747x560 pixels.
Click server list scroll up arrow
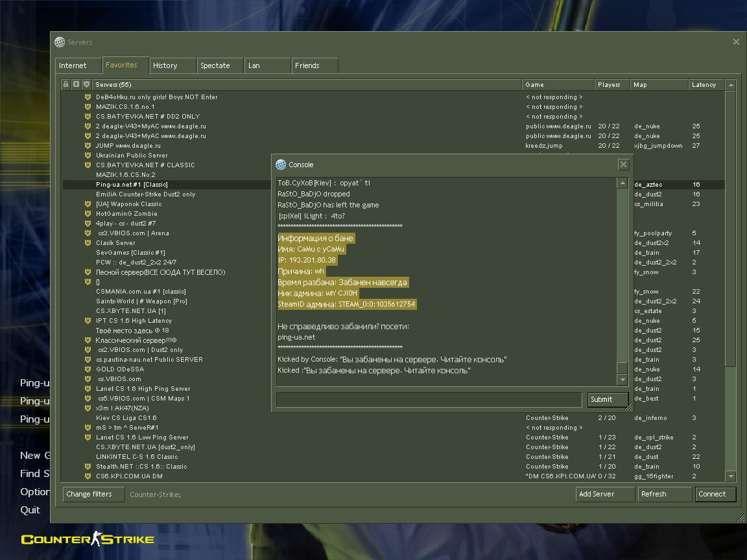731,86
